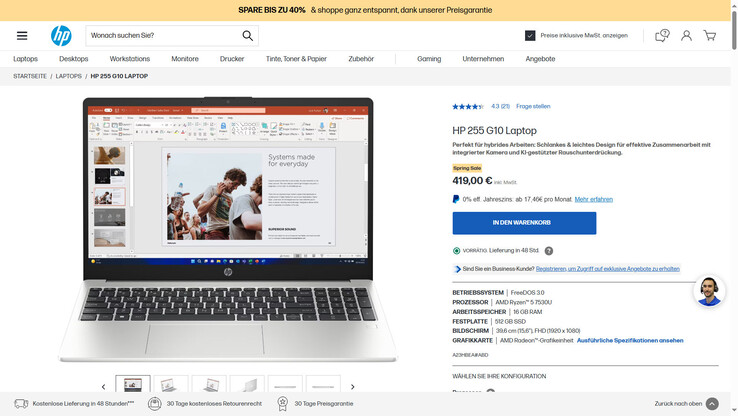
Task: Select the third laptop thumbnail
Action: 209,384
